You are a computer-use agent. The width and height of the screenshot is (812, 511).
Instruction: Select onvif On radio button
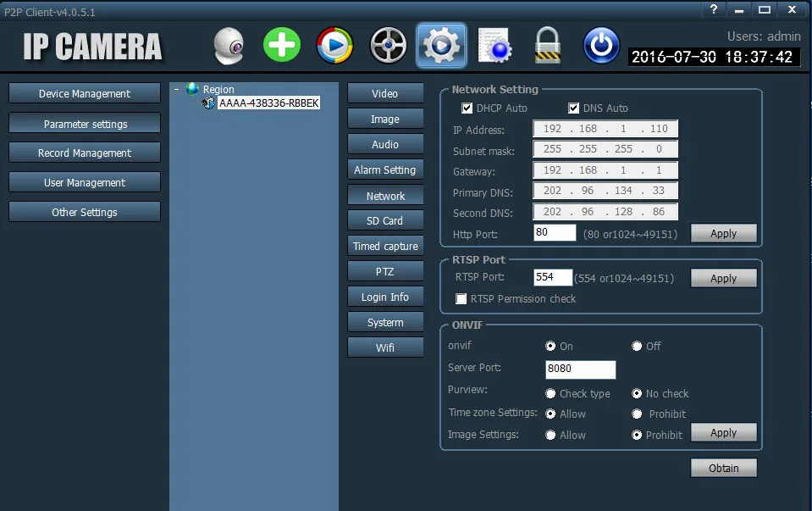pos(550,346)
